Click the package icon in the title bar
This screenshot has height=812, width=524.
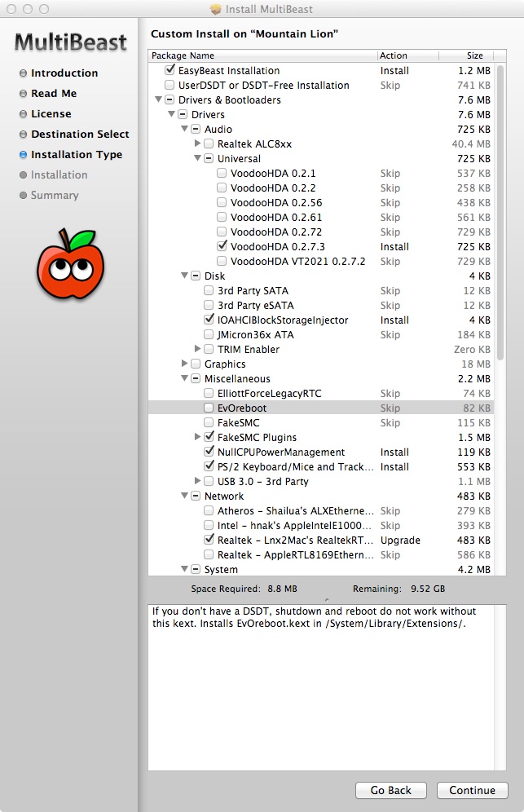tap(215, 9)
